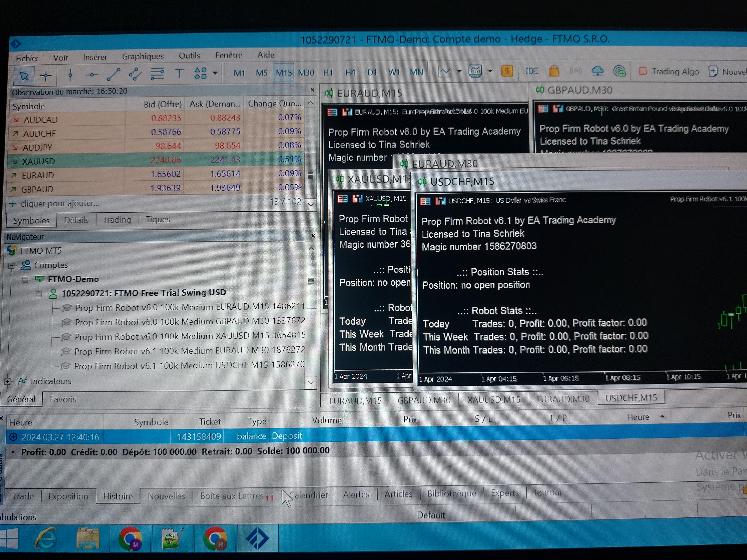Viewport: 747px width, 560px height.
Task: Switch chart to M5 timeframe
Action: pyautogui.click(x=262, y=73)
